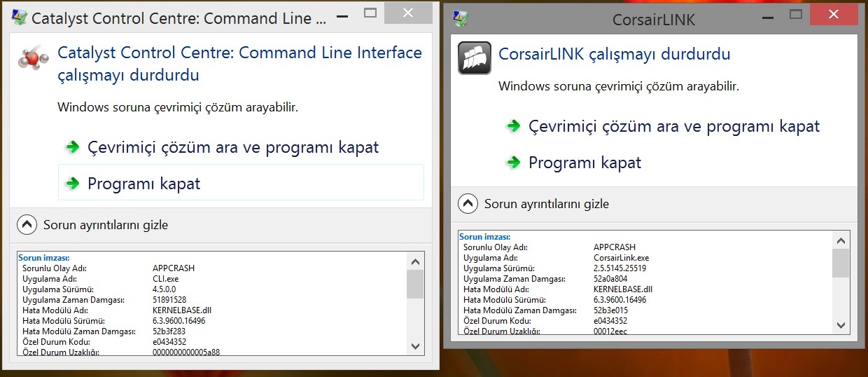The width and height of the screenshot is (868, 377).
Task: Click green arrow beside CorsairLINK Programı kapat
Action: tap(513, 163)
